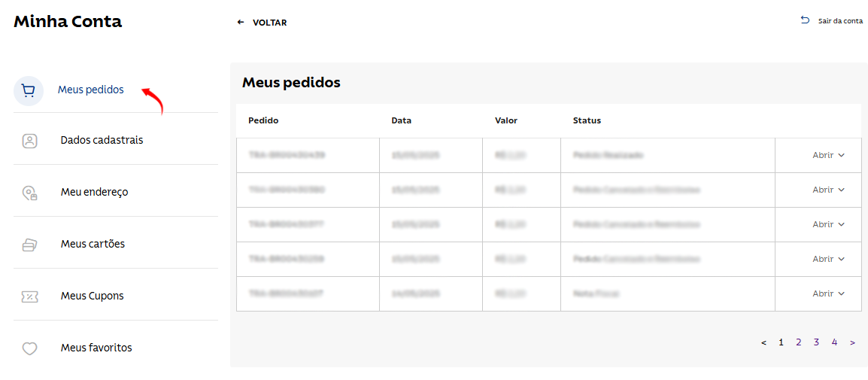This screenshot has width=868, height=380.
Task: Click the location pin icon for Meu endereço
Action: [x=29, y=193]
